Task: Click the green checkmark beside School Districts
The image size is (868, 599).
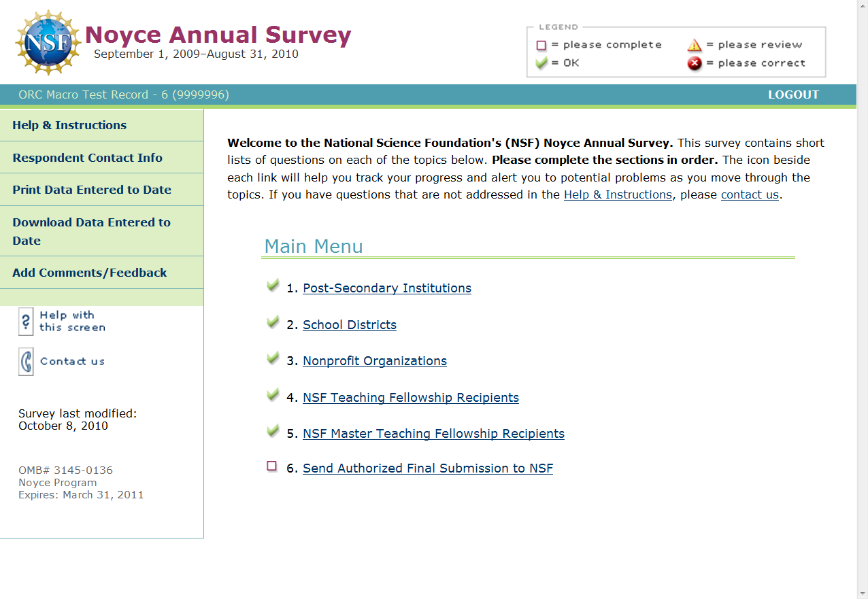Action: 273,322
